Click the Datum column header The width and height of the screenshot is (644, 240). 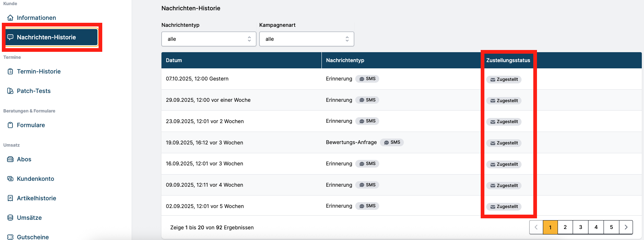(x=174, y=60)
